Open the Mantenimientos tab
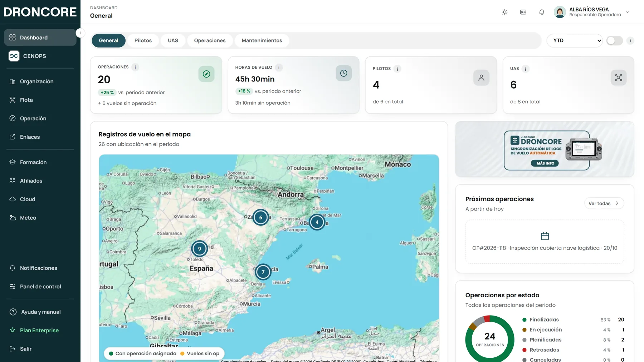Image resolution: width=644 pixels, height=362 pixels. pos(262,40)
